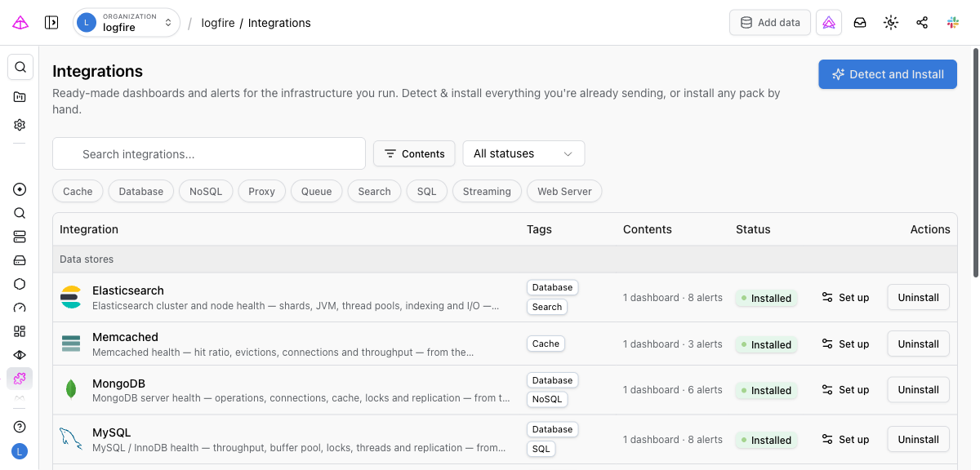The image size is (980, 470).
Task: Click Set up for Memcached
Action: tap(845, 344)
